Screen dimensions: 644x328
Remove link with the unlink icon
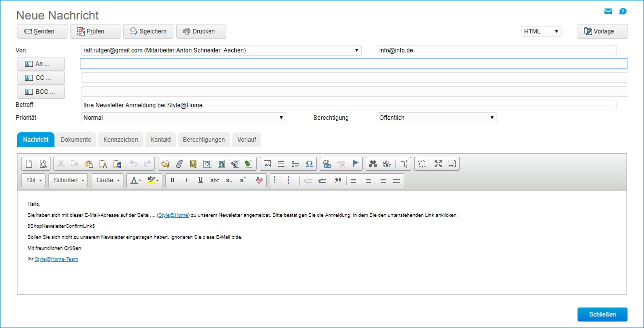341,164
